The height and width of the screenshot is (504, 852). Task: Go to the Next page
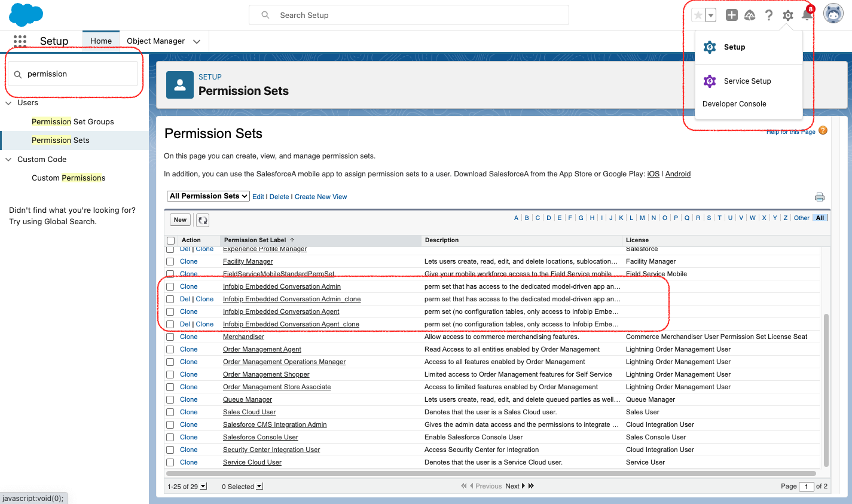click(x=515, y=486)
